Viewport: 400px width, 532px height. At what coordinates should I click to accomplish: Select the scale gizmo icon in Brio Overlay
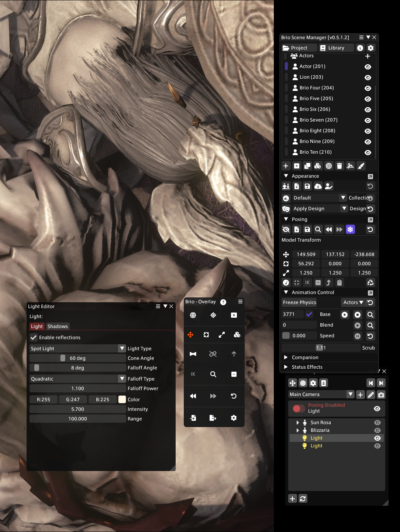click(222, 335)
